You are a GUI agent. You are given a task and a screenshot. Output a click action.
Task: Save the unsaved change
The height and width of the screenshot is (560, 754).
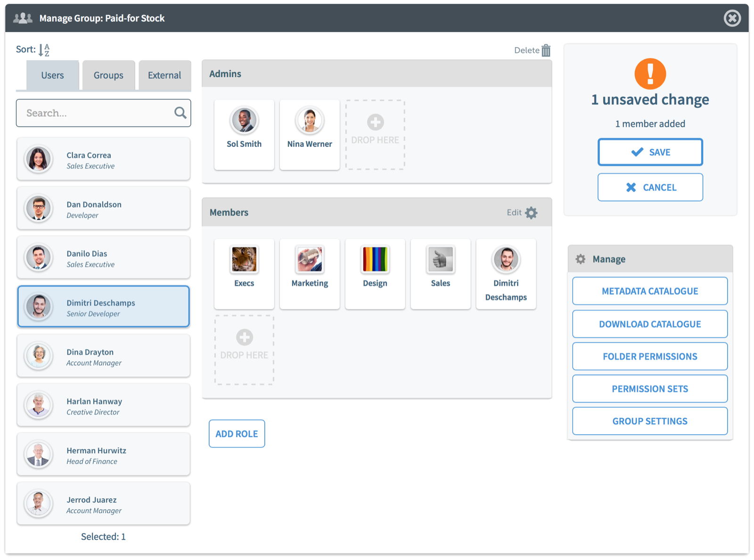point(650,152)
